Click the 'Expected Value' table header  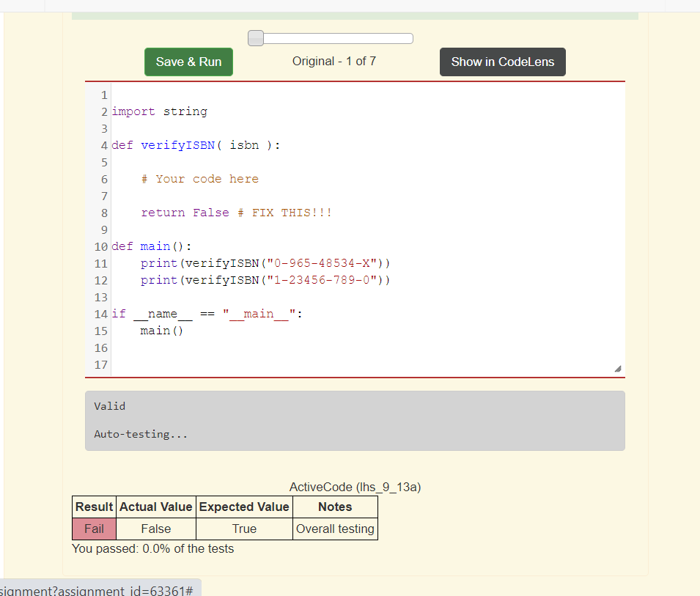coord(244,506)
